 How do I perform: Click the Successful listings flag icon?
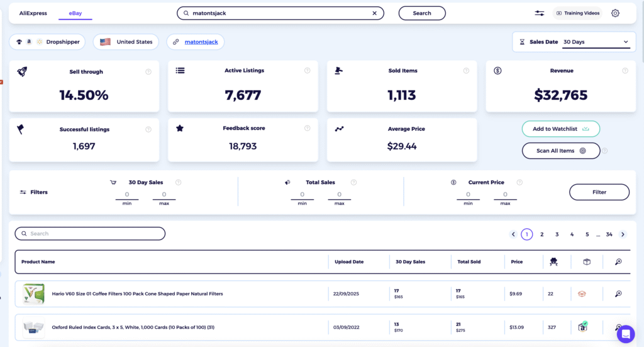(x=21, y=129)
